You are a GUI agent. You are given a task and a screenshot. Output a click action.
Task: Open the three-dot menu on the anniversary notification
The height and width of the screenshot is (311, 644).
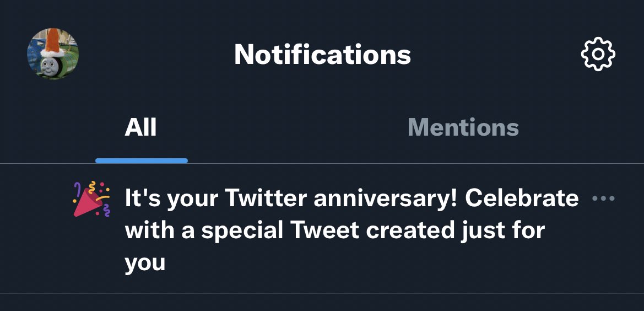(603, 199)
